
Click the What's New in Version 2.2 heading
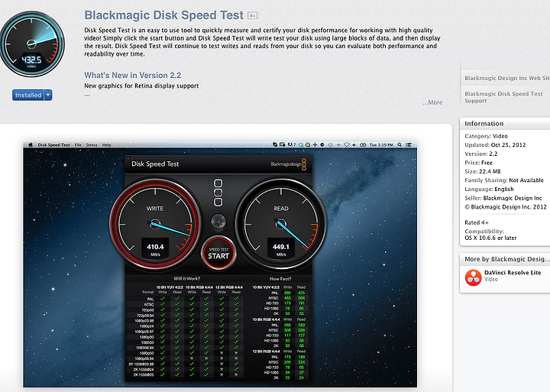coord(133,75)
